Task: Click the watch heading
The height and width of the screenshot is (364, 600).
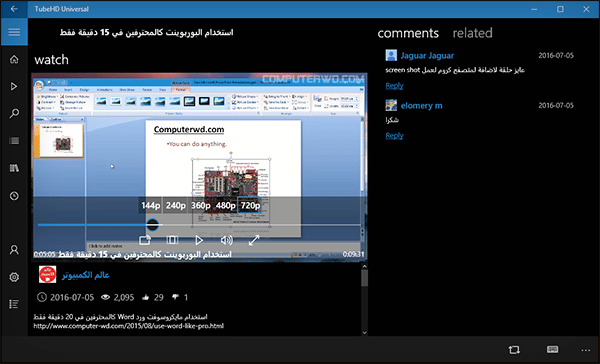Action: [51, 60]
